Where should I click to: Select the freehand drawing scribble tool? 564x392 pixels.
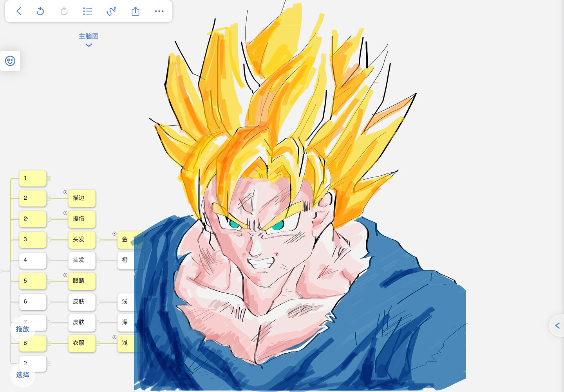point(112,11)
